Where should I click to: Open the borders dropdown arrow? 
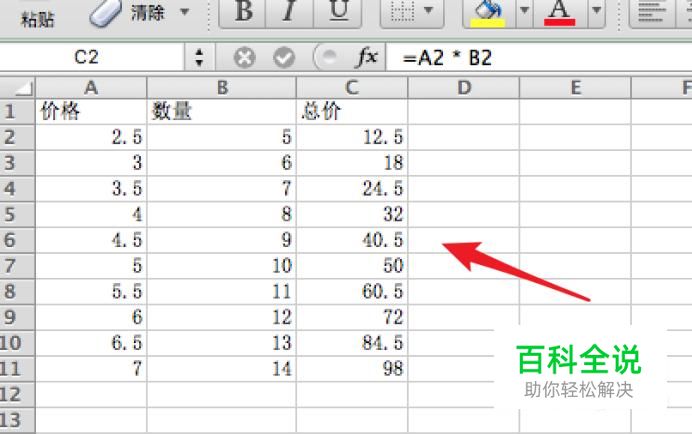click(428, 11)
